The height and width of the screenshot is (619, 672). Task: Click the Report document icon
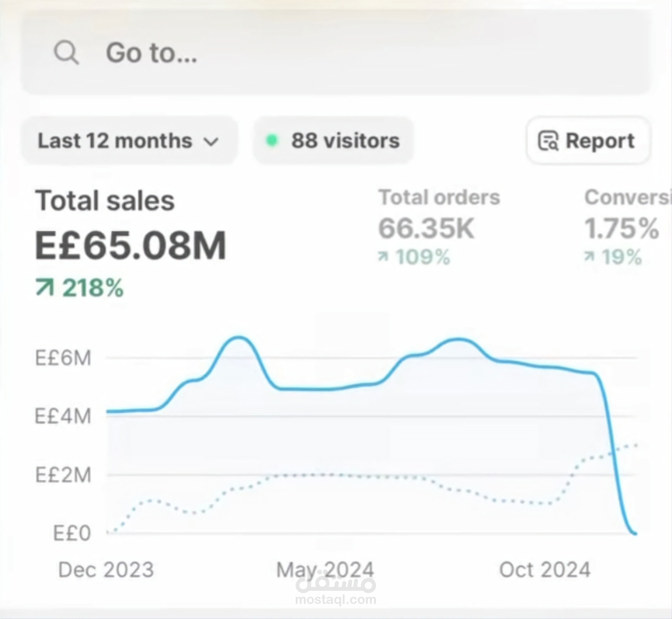[x=548, y=141]
